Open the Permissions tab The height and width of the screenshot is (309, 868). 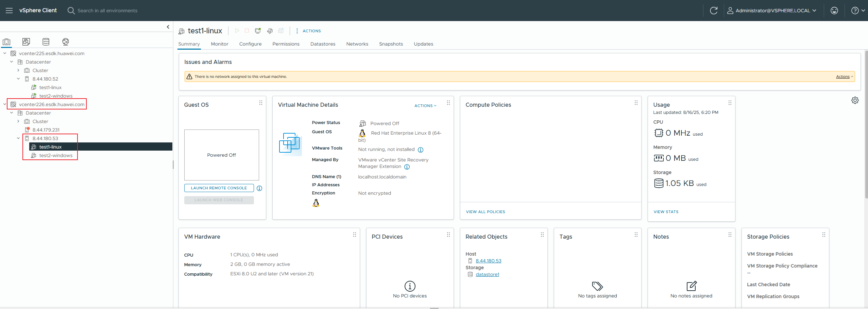tap(286, 44)
